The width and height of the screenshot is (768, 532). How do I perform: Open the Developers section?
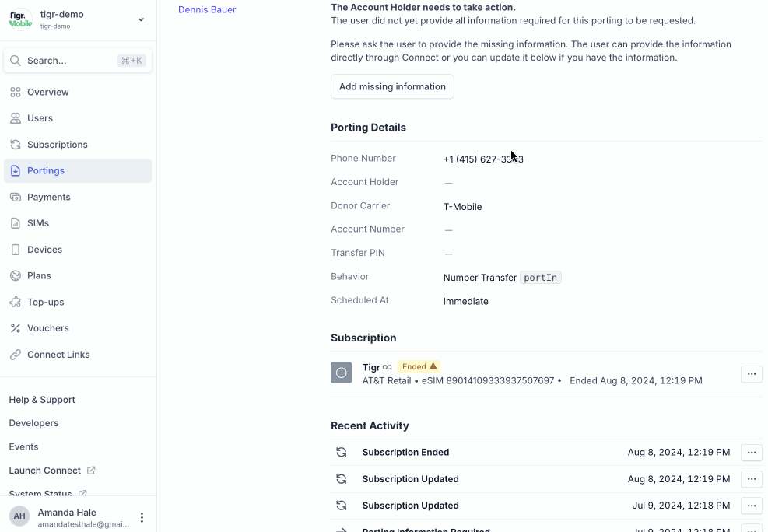pos(33,423)
